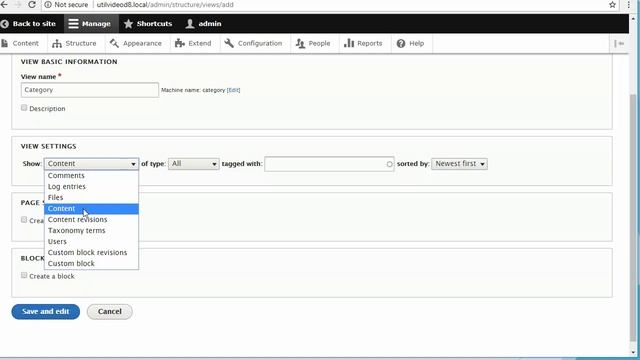This screenshot has height=360, width=640.
Task: Select Custom block revisions option
Action: [x=91, y=253]
